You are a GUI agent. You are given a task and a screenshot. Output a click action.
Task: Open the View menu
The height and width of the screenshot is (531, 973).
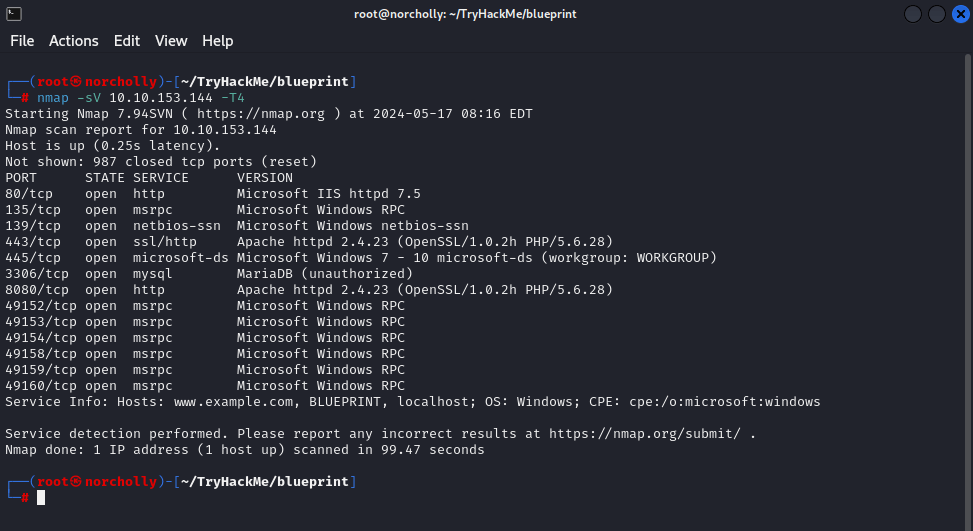click(171, 41)
